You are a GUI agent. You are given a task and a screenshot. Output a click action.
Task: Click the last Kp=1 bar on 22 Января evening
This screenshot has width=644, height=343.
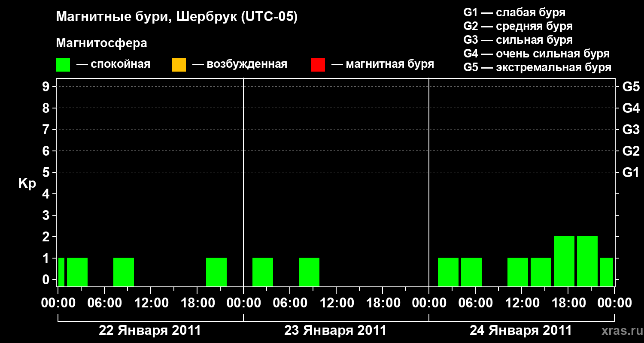[216, 272]
